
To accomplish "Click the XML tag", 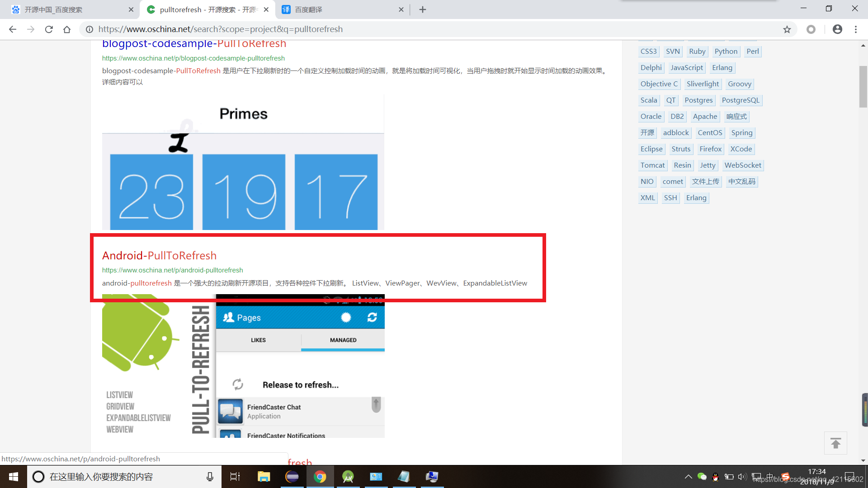I will [x=647, y=198].
